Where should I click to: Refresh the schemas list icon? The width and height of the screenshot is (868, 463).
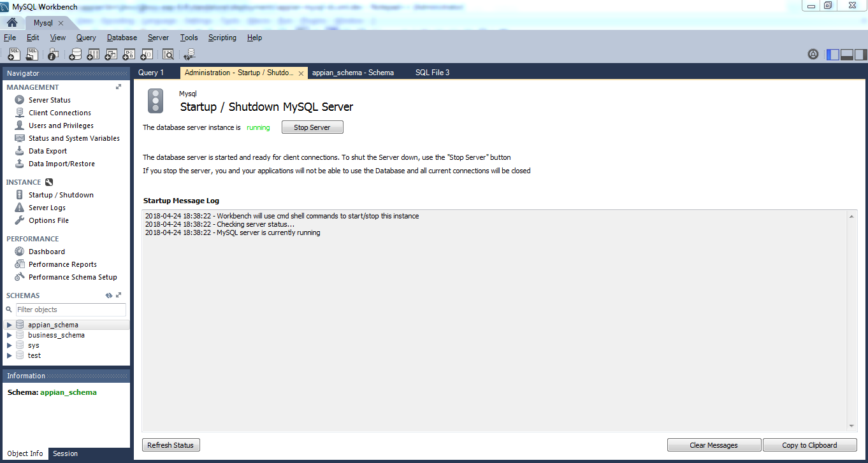109,296
